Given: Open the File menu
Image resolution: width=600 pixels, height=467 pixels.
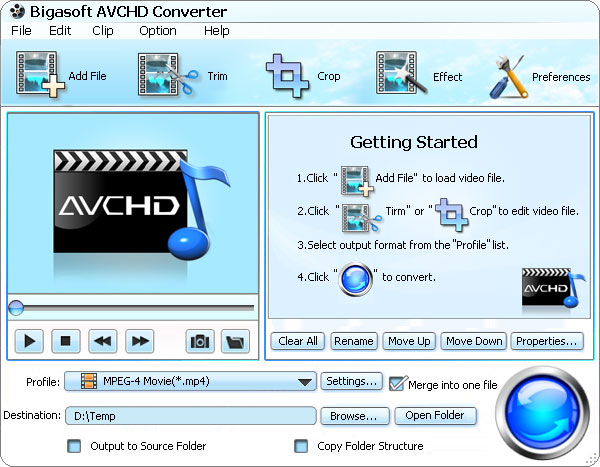Looking at the screenshot, I should pos(21,31).
